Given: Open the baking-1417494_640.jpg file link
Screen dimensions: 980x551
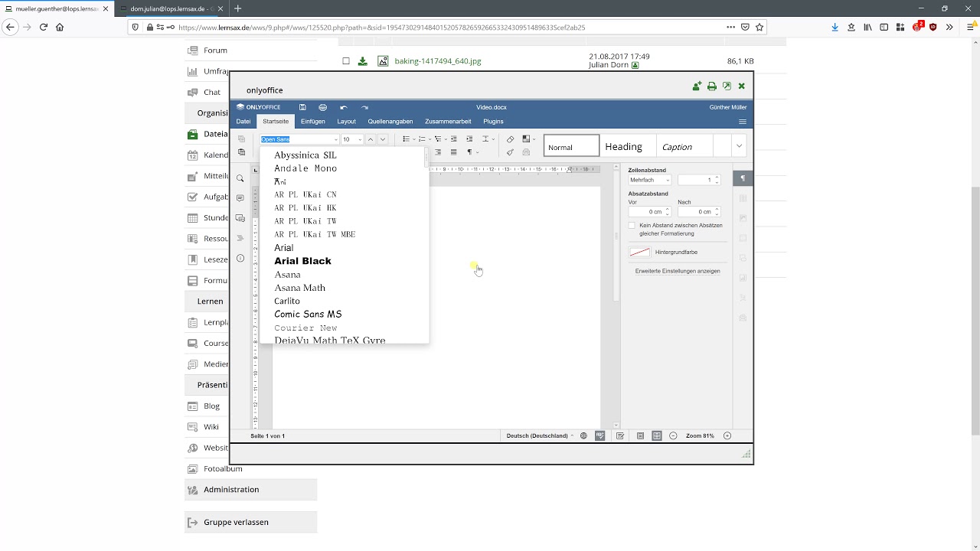Looking at the screenshot, I should click(438, 61).
